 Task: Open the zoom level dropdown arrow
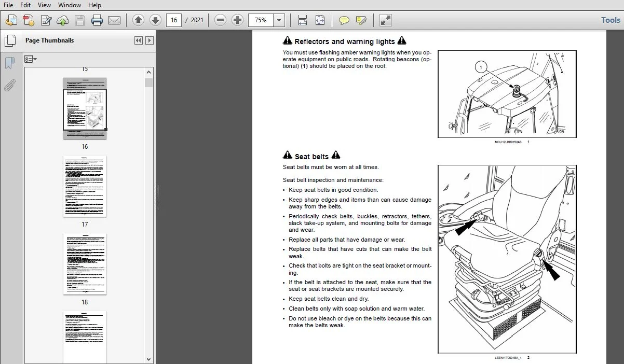279,20
